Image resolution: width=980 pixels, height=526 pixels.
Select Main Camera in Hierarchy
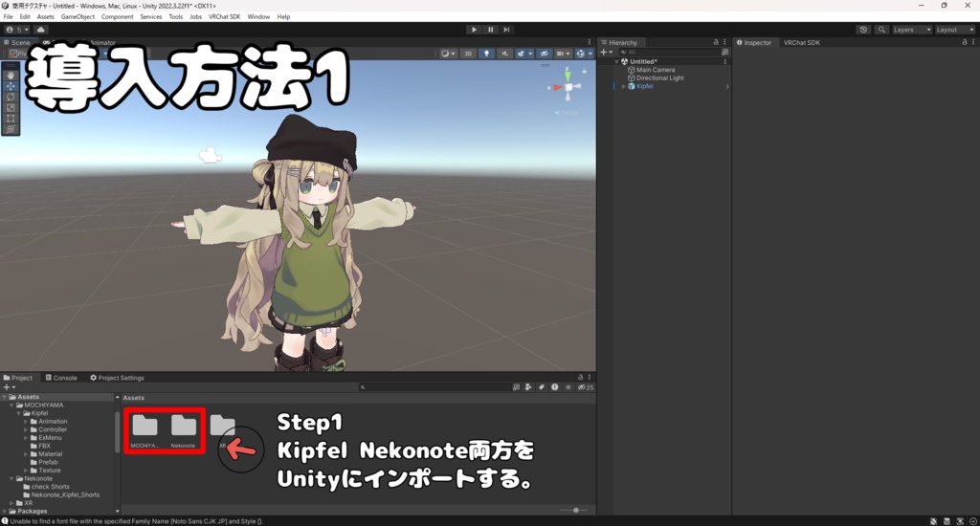tap(656, 70)
